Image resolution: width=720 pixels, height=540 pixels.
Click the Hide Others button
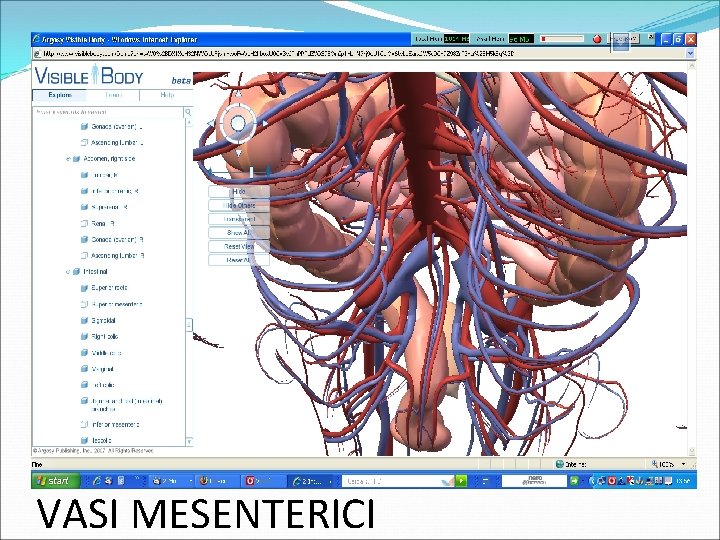[239, 205]
